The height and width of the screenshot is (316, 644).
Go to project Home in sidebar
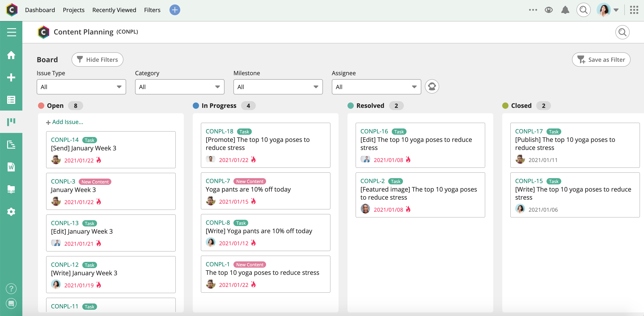tap(11, 55)
